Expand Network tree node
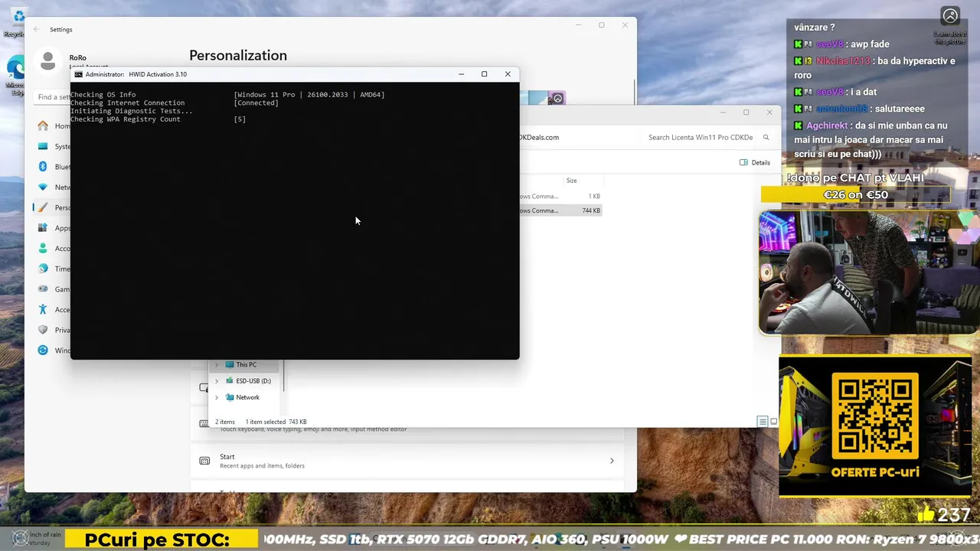The image size is (980, 551). [217, 397]
